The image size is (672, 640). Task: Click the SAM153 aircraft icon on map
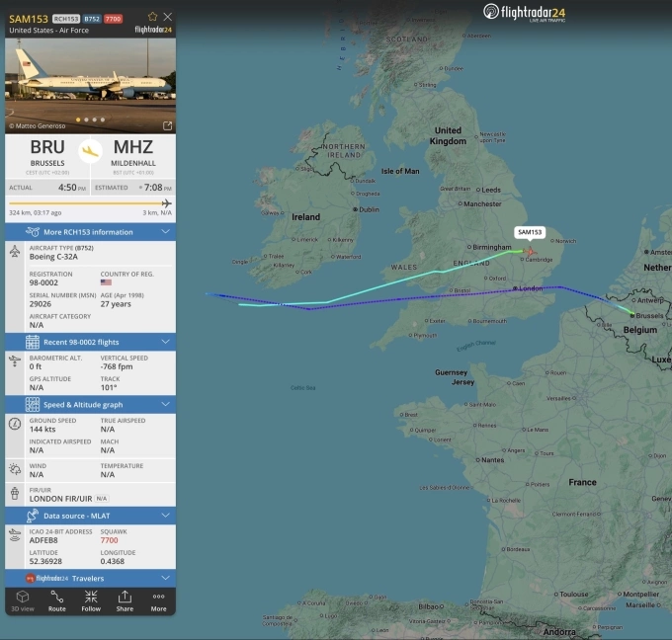coord(530,252)
